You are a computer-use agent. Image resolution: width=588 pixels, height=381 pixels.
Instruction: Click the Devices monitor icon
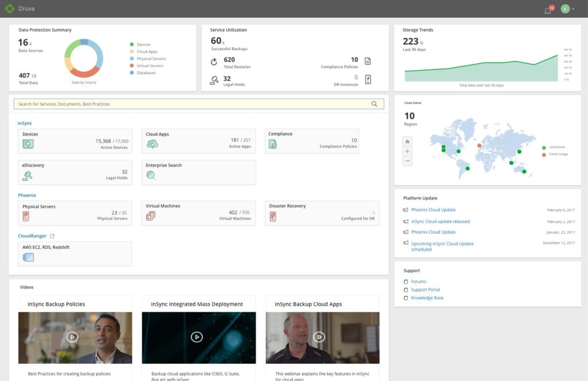(28, 144)
